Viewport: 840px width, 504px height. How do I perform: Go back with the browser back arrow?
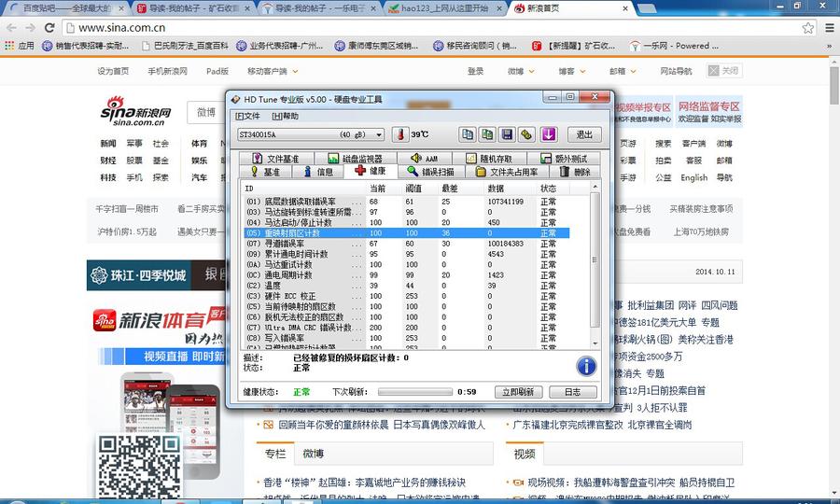tap(12, 28)
